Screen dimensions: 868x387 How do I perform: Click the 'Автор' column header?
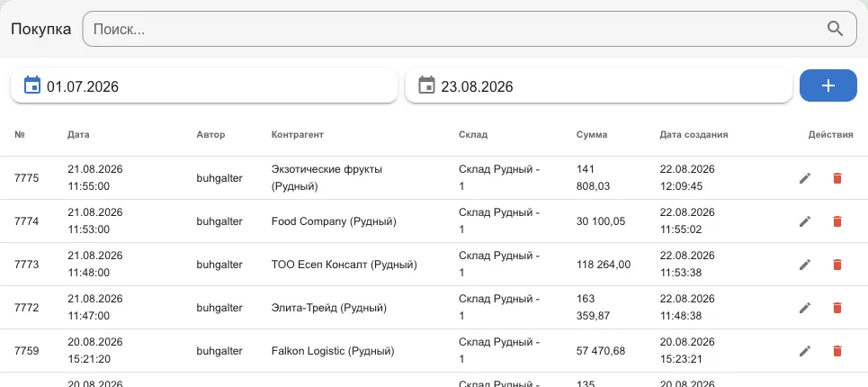click(x=210, y=134)
